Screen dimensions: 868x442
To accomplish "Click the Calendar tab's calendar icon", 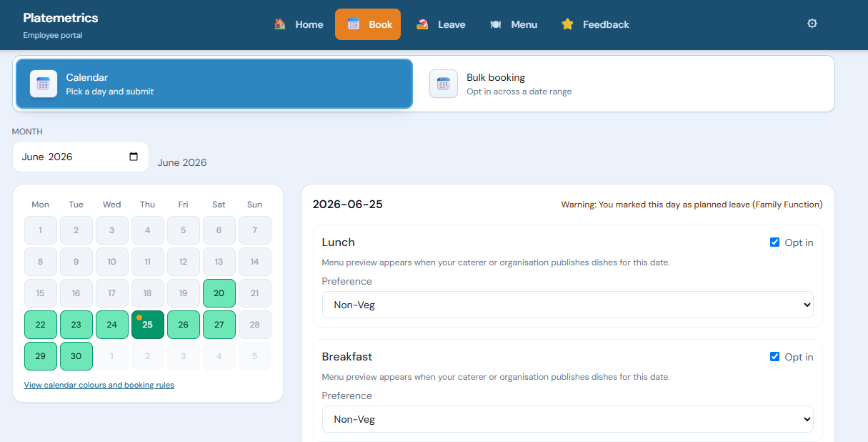I will point(44,84).
